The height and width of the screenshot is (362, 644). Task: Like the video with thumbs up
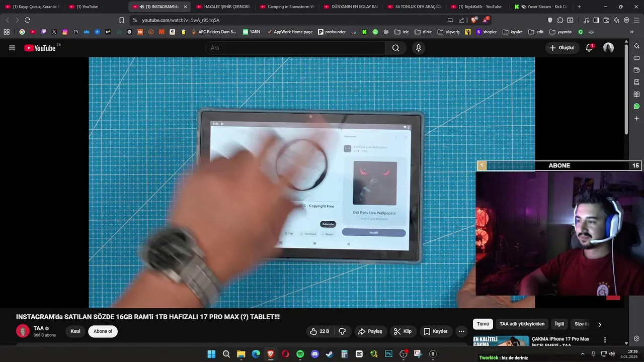[x=319, y=331]
